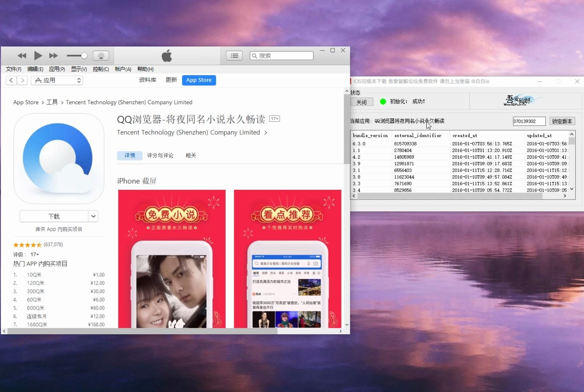Select the 连续包月 in-app purchase row
The width and height of the screenshot is (584, 392).
point(59,317)
